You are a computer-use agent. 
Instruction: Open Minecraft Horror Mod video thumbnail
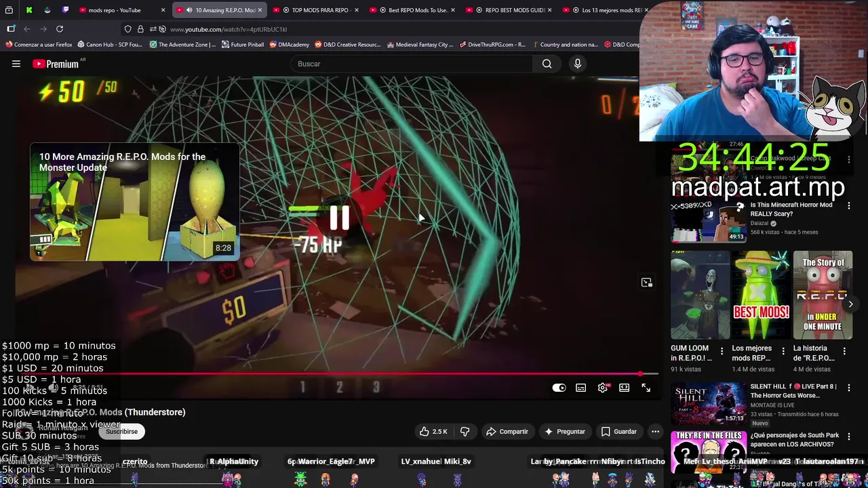tap(708, 220)
